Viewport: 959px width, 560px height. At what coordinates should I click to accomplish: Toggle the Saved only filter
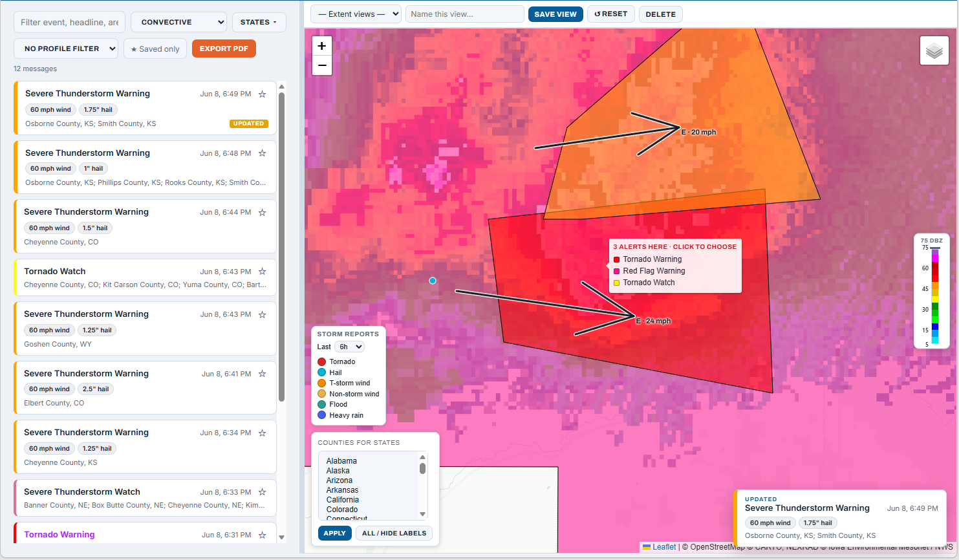pos(155,48)
